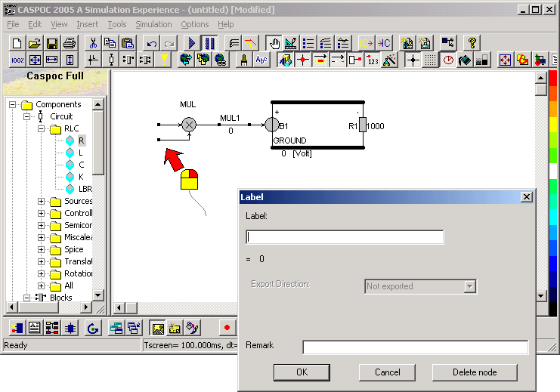The image size is (560, 392).
Task: Select the hand pan tool
Action: (274, 43)
